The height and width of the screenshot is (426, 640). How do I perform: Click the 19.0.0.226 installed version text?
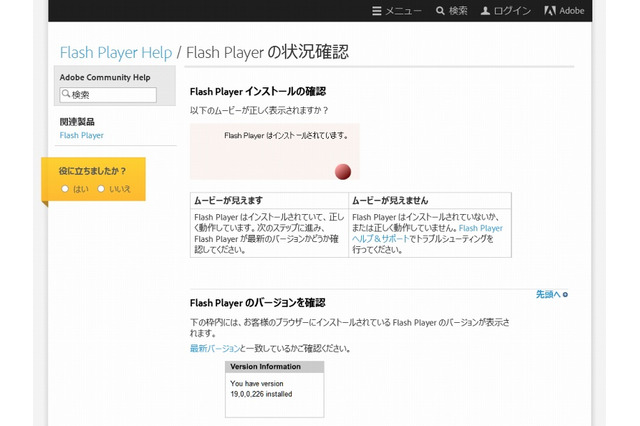click(x=261, y=394)
